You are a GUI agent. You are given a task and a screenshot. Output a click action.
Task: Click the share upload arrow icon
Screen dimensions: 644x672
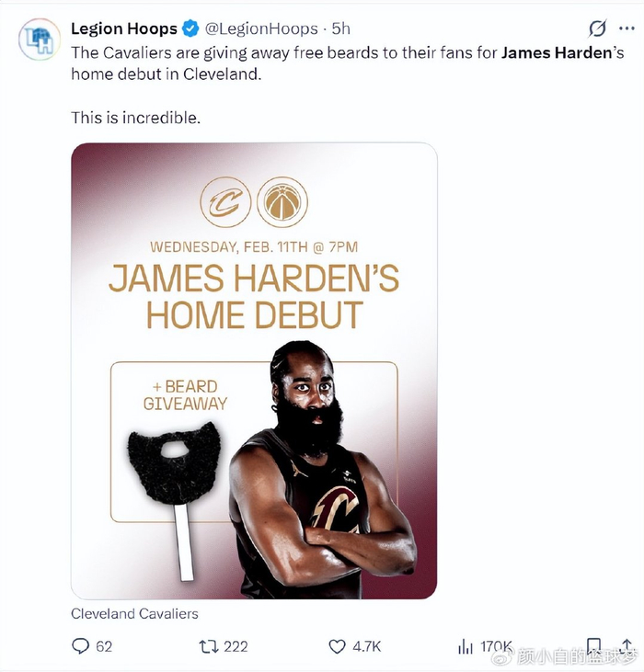pos(627,645)
